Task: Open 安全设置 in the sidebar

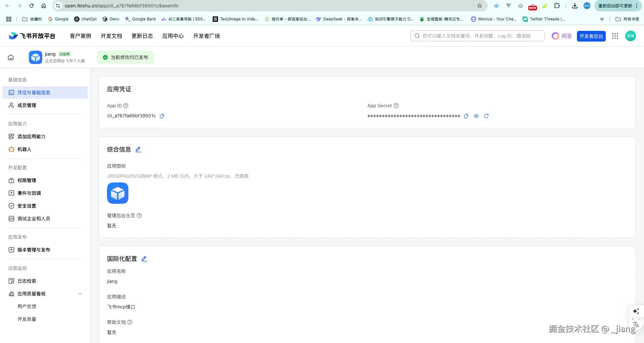Action: (x=26, y=206)
